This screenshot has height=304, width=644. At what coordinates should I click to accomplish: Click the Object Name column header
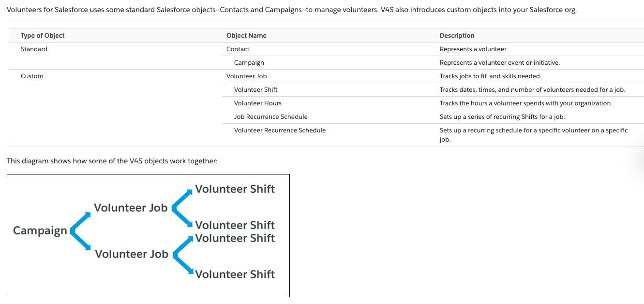click(x=246, y=35)
